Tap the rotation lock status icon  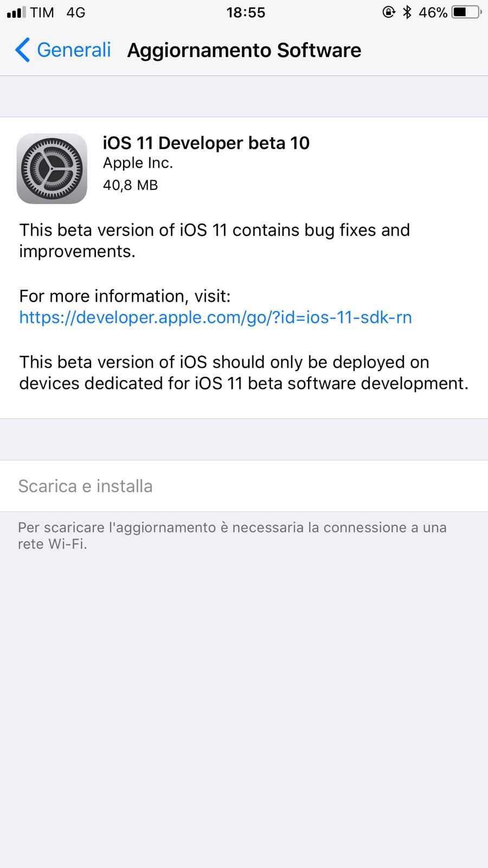(x=389, y=12)
